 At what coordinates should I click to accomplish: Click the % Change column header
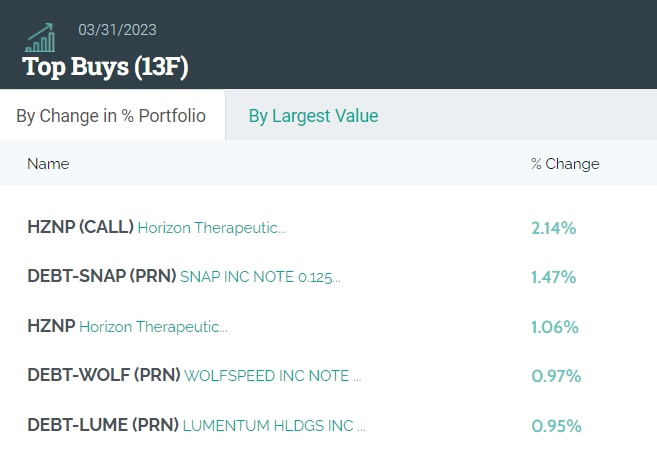[565, 164]
